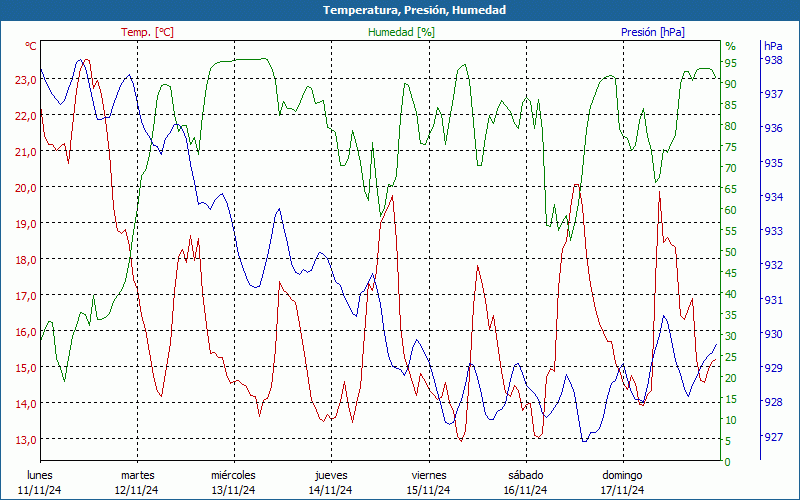Screen dimensions: 800x500
Task: Click the '85' humidity axis value
Action: (x=731, y=105)
